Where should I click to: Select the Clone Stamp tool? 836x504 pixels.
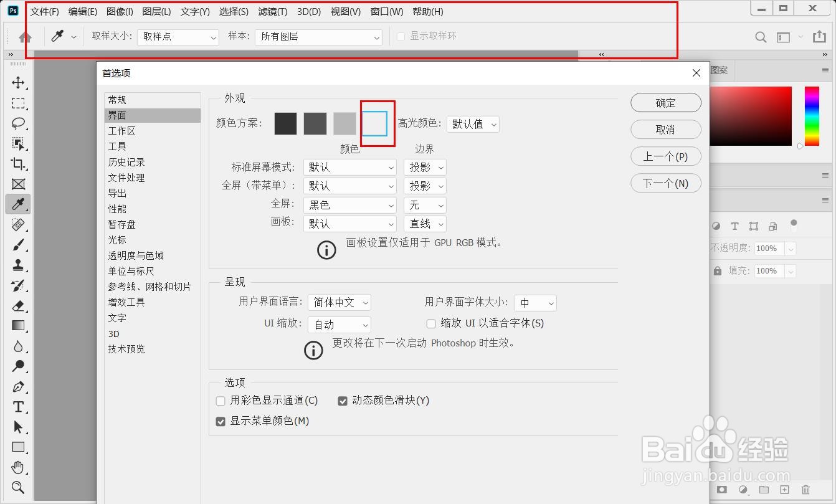click(19, 265)
